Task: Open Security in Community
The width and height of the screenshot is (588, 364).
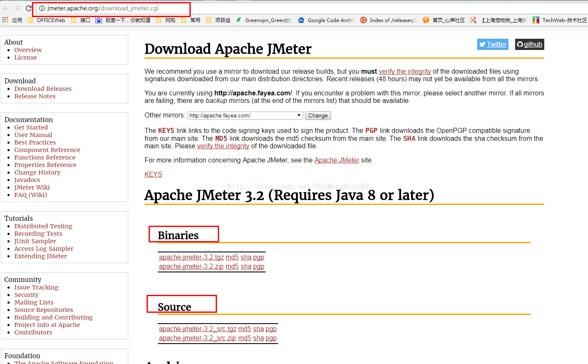Action: 26,295
